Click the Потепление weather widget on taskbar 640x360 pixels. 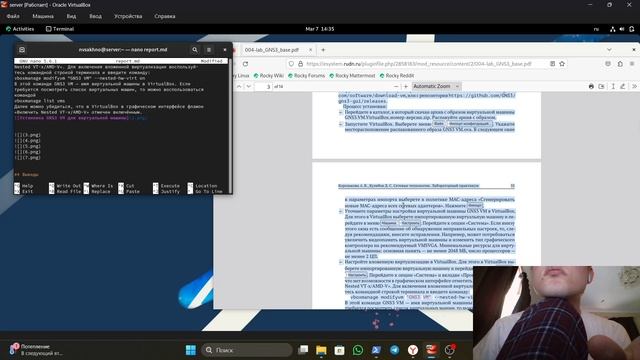(36, 350)
